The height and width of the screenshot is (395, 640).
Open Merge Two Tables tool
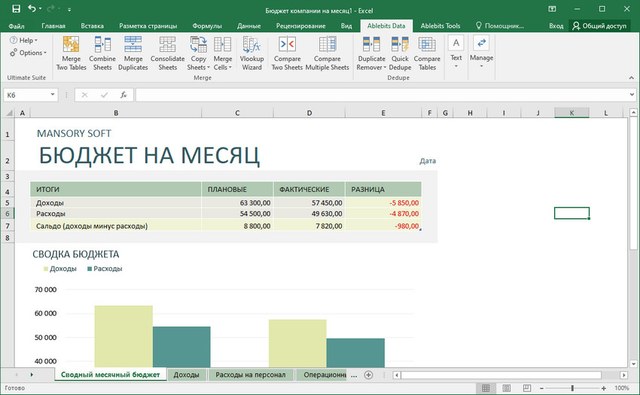click(71, 53)
